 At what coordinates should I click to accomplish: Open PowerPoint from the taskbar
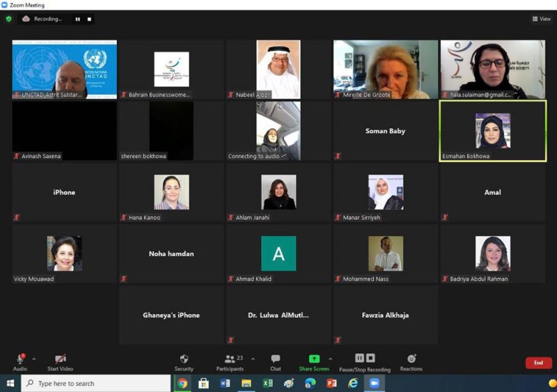331,384
